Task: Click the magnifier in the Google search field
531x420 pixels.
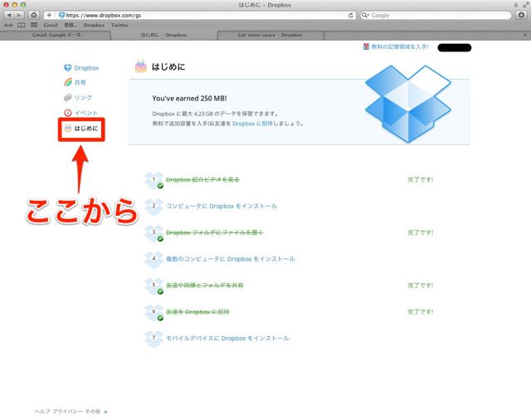Action: click(x=365, y=15)
